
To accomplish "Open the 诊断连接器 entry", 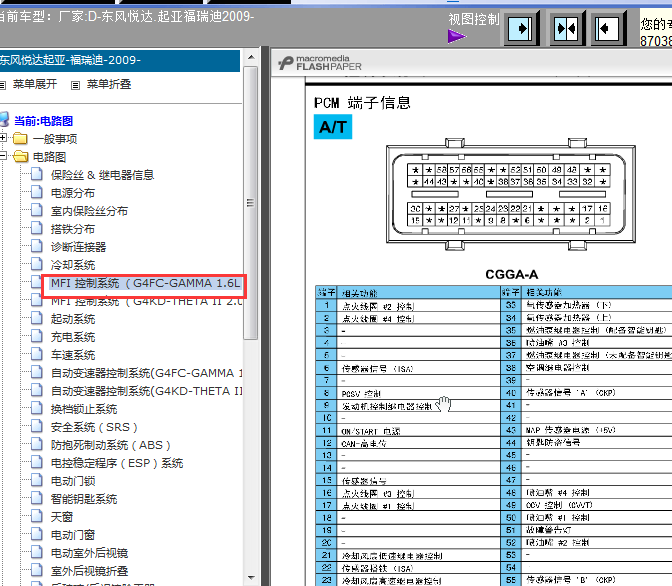I will coord(78,247).
